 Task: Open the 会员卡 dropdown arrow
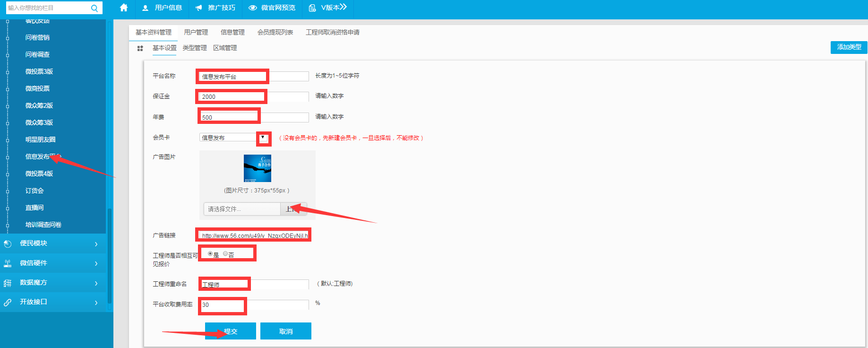[263, 138]
